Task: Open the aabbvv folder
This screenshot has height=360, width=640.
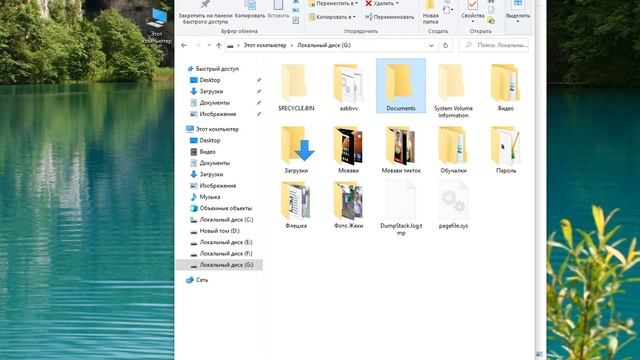Action: coord(349,88)
